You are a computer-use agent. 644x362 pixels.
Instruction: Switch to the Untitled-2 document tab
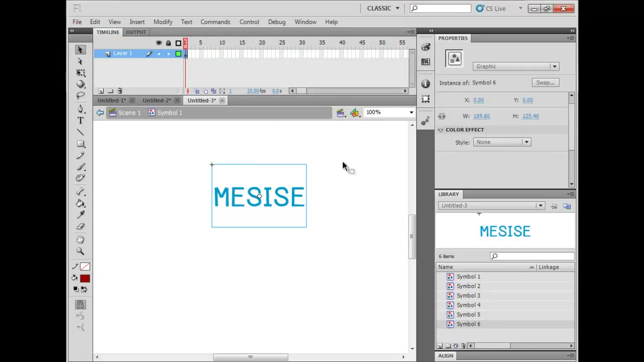pos(157,101)
